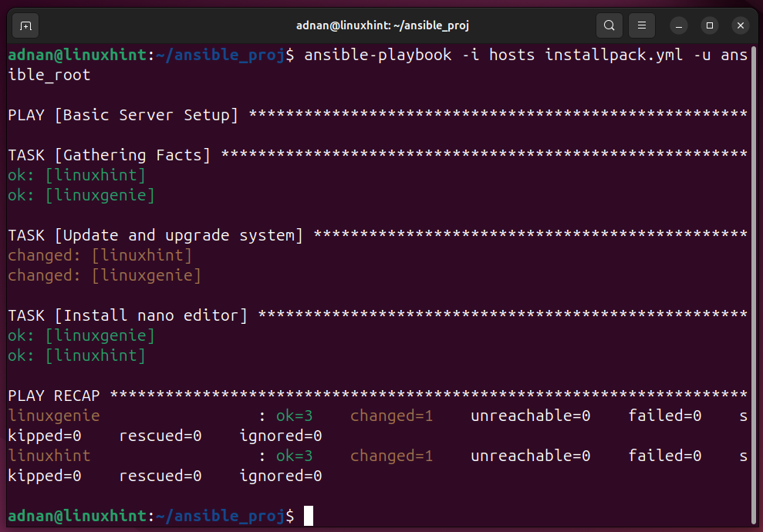
Task: Click the PLAY RECAP heading
Action: tap(53, 395)
